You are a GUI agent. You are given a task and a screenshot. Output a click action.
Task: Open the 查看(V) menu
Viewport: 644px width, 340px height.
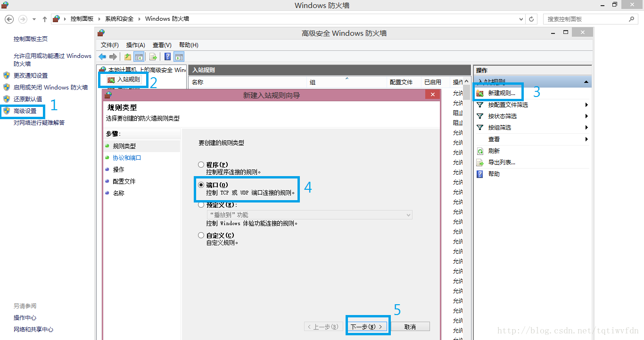pyautogui.click(x=162, y=45)
